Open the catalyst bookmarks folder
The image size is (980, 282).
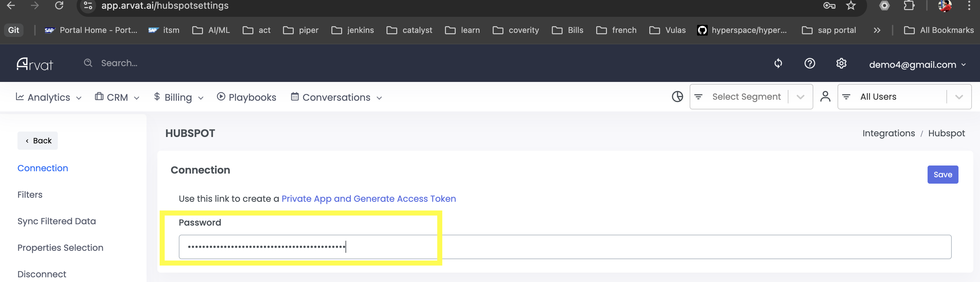(x=409, y=30)
